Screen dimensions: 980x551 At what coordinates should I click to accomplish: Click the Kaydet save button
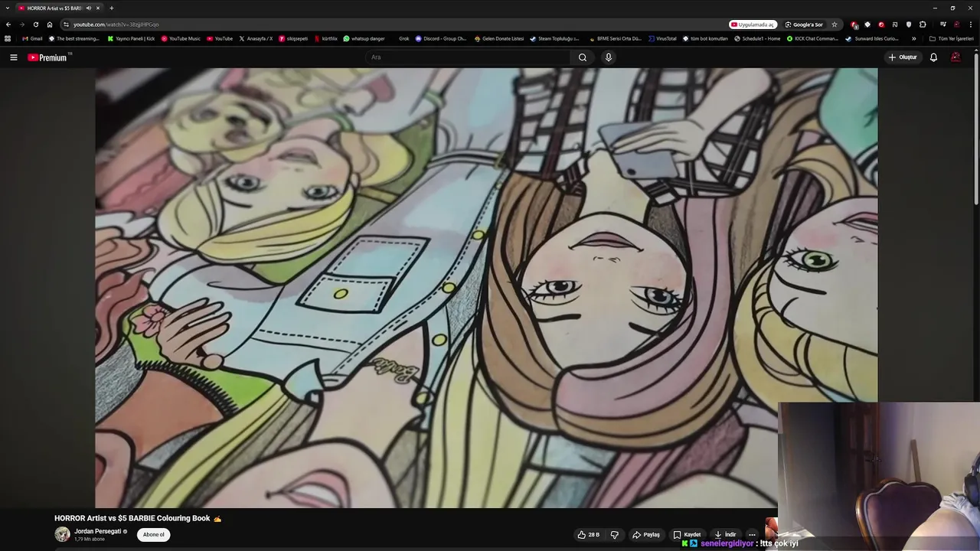coord(687,535)
